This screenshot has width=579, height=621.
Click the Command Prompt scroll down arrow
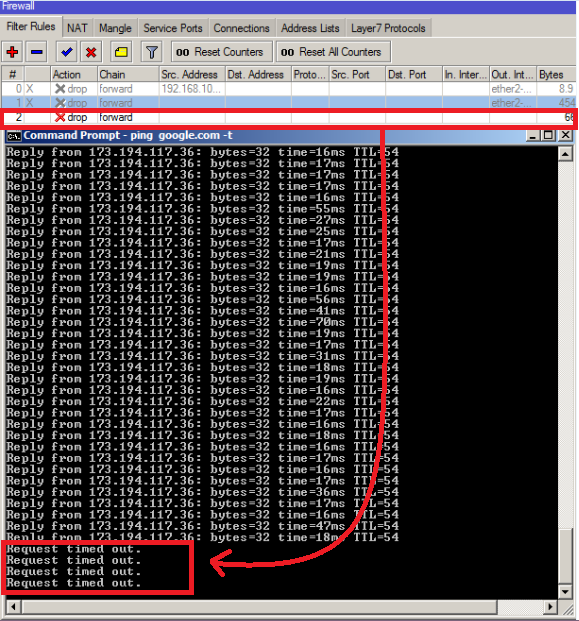coord(565,592)
